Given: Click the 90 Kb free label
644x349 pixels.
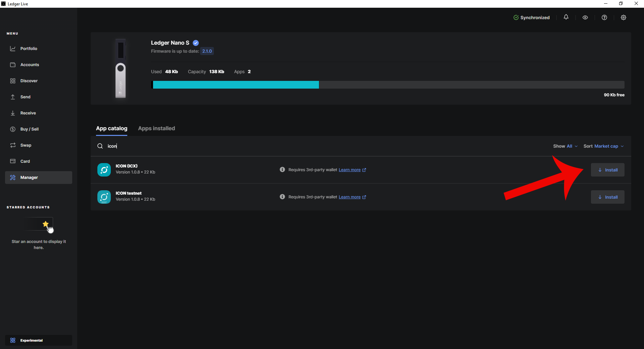Looking at the screenshot, I should click(x=614, y=95).
